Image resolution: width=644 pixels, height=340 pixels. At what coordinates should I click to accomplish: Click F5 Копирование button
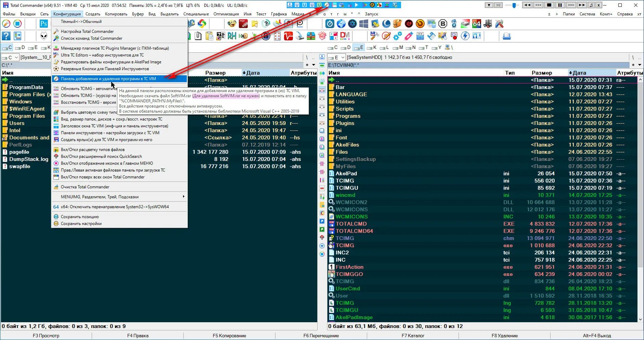click(229, 336)
